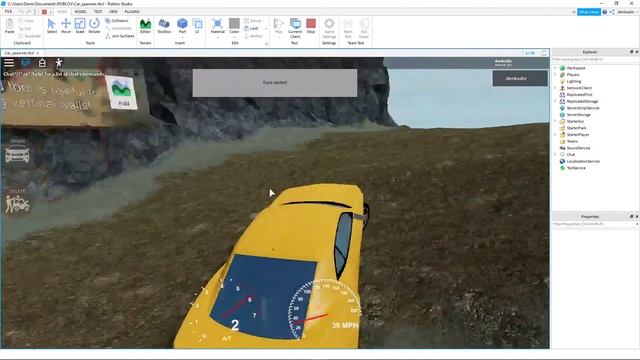Expand the NetworkClient node
Screen dimensions: 640x360
click(556, 88)
